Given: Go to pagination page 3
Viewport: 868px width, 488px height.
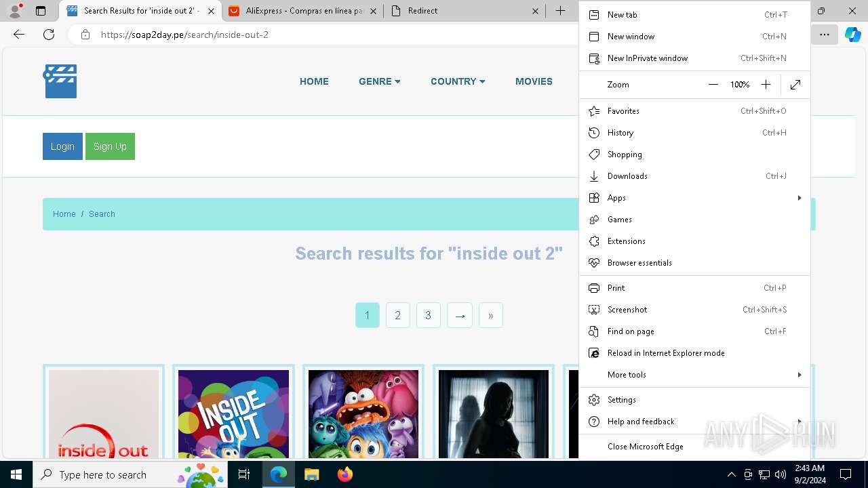Looking at the screenshot, I should tap(429, 315).
